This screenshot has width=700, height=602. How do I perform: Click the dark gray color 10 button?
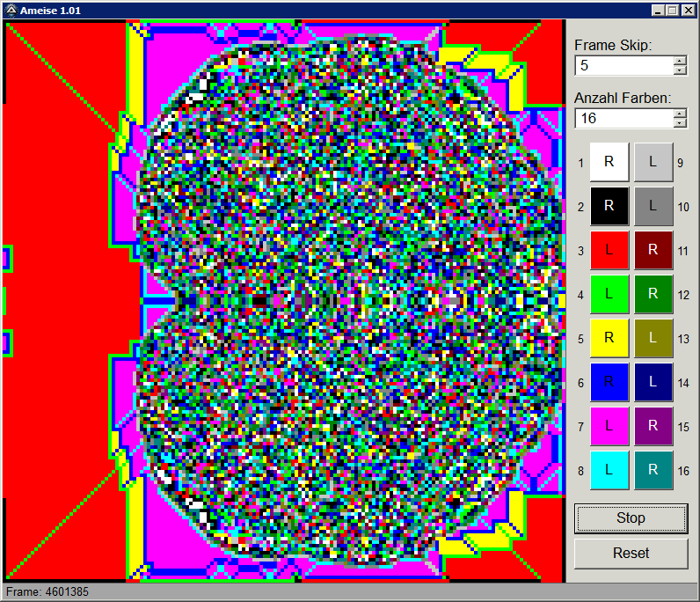tap(653, 206)
